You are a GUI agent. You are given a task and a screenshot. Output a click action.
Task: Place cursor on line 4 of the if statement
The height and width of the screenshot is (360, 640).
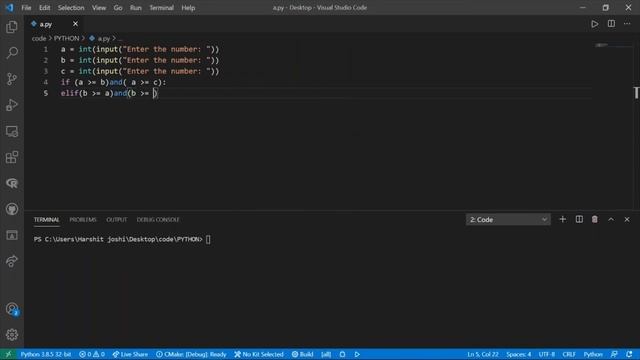tap(113, 82)
